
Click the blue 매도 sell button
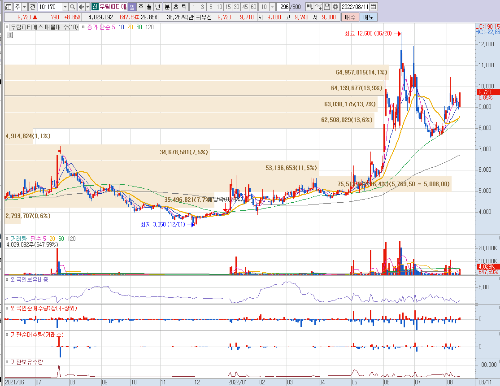coord(368,17)
